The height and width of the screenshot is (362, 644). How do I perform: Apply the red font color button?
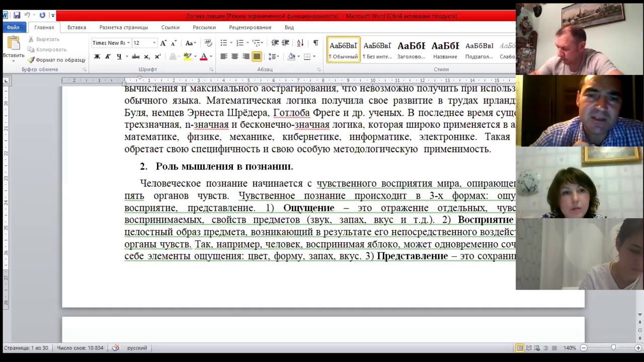point(204,56)
